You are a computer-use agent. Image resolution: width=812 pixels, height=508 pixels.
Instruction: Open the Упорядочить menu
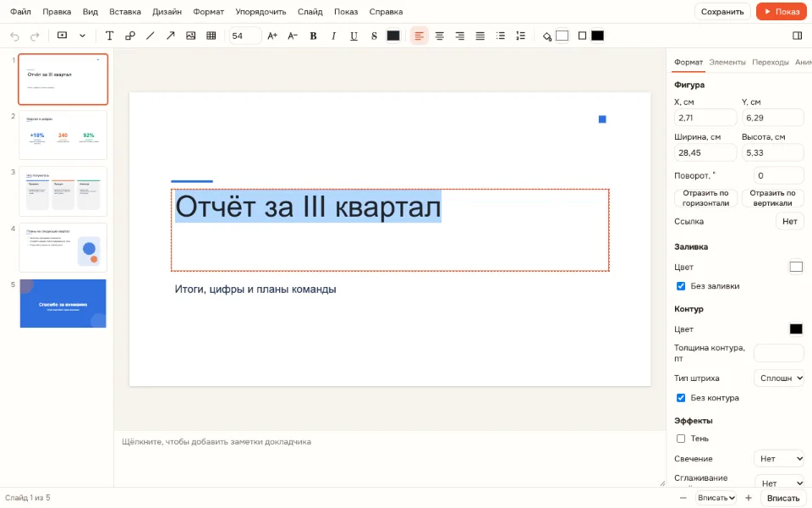point(261,11)
